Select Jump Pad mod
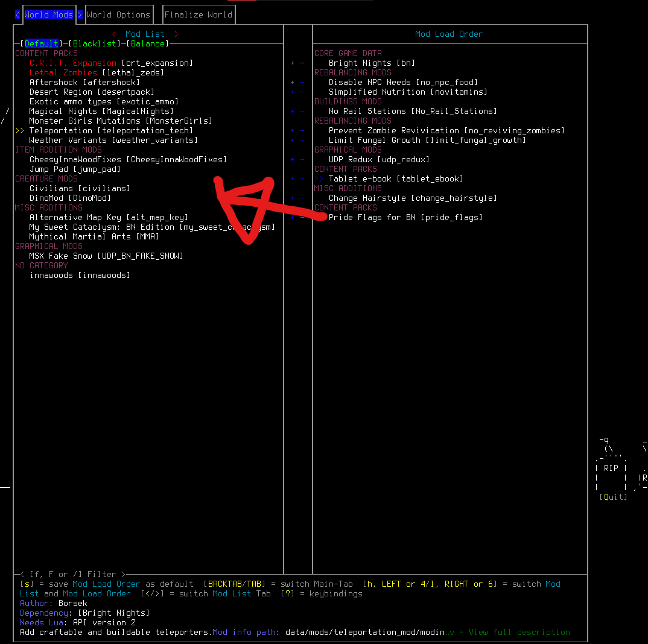This screenshot has width=648, height=644. point(75,169)
